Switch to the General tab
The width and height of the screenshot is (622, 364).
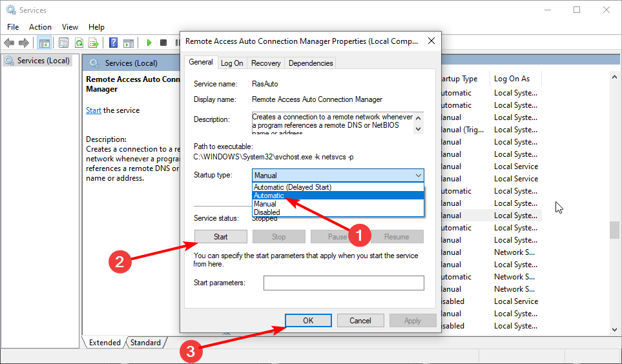(201, 62)
